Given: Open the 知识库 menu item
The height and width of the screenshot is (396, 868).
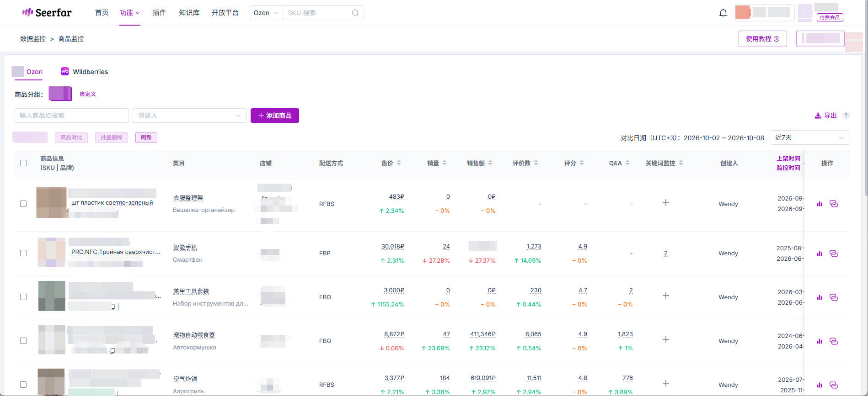Looking at the screenshot, I should [x=189, y=13].
